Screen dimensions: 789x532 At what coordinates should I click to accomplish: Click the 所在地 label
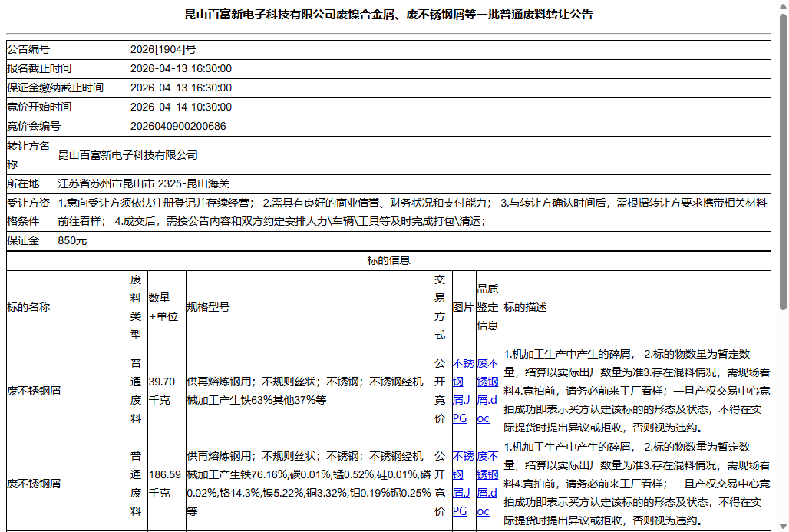point(23,183)
